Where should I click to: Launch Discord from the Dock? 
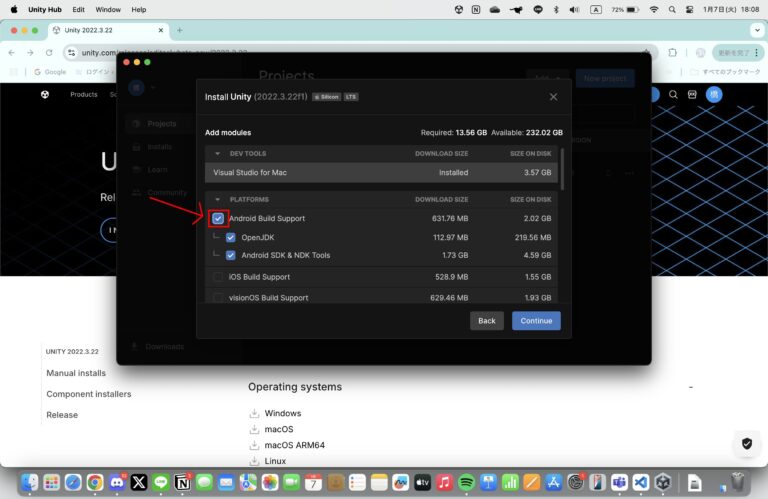pyautogui.click(x=116, y=482)
